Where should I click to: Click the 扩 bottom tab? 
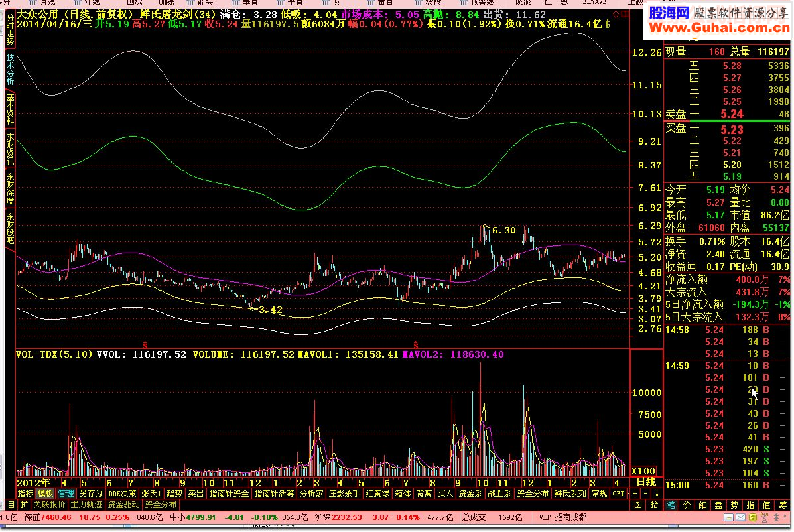coord(24,505)
